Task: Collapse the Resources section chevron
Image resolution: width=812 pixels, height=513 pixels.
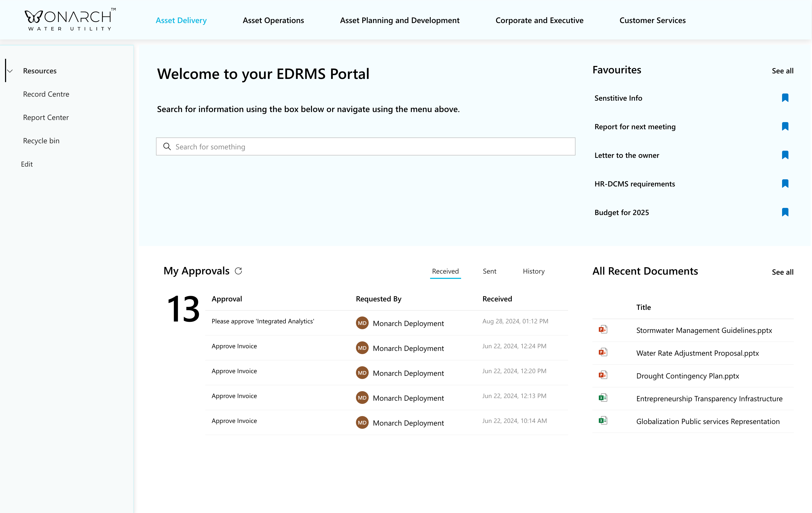Action: pyautogui.click(x=10, y=71)
